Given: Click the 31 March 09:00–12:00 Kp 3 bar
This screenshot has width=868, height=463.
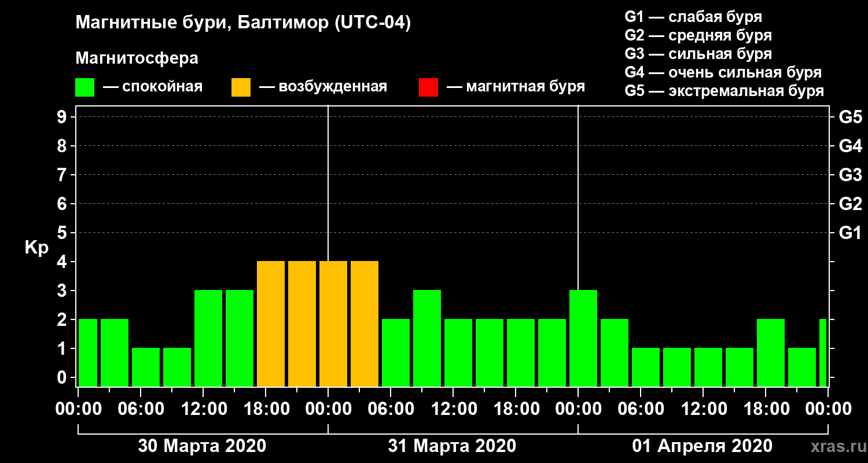Looking at the screenshot, I should coord(427,338).
